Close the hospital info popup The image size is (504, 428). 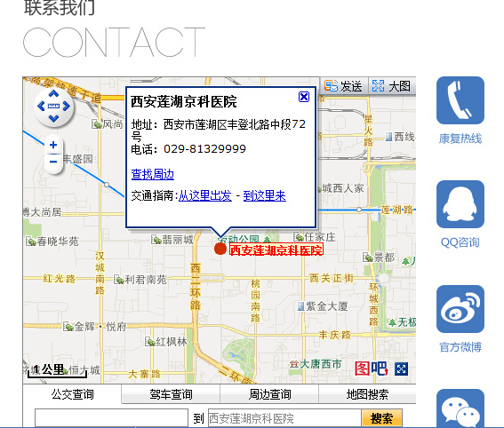[x=304, y=97]
